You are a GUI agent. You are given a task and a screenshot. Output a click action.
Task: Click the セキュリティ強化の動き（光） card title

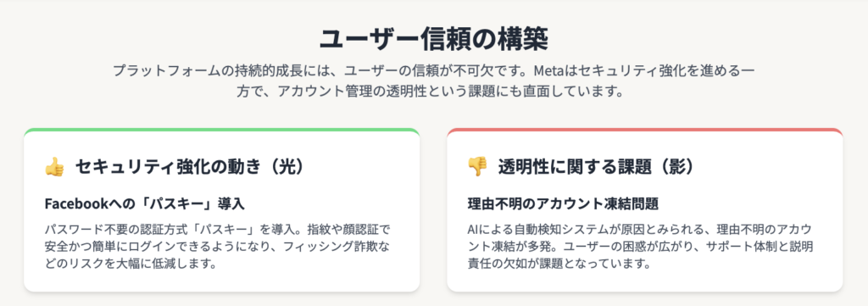click(190, 166)
